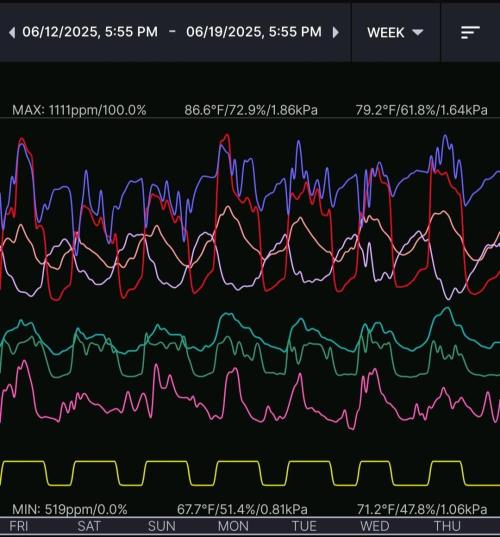Image resolution: width=500 pixels, height=537 pixels.
Task: Click the MON axis label
Action: (x=233, y=526)
